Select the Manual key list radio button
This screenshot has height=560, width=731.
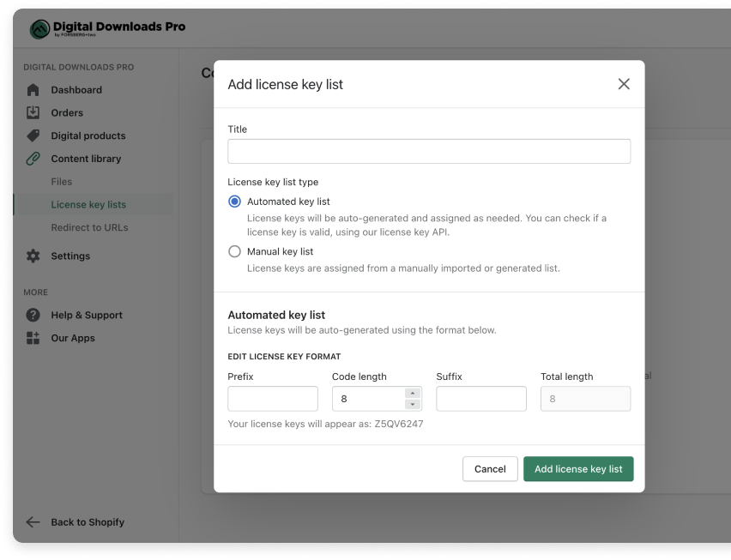pyautogui.click(x=234, y=251)
